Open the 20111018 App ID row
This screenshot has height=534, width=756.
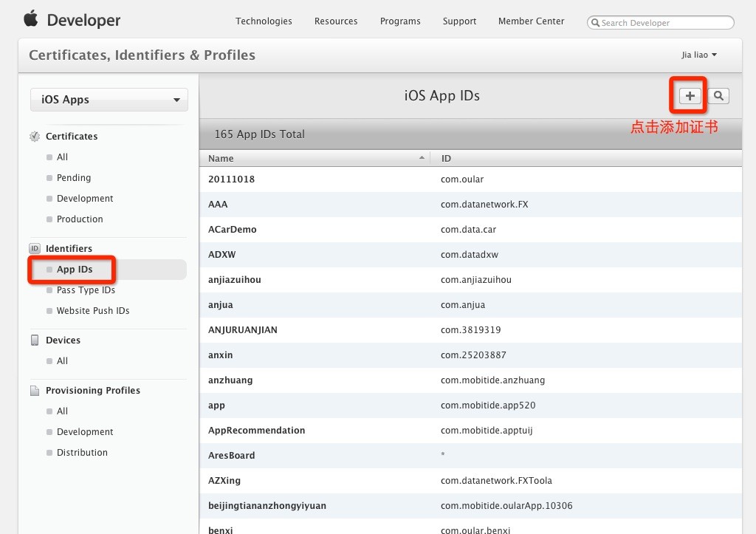[x=470, y=179]
